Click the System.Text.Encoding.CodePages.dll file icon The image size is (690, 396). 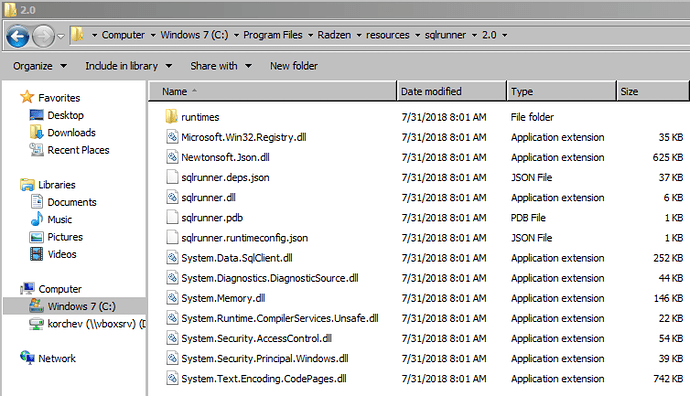click(172, 378)
